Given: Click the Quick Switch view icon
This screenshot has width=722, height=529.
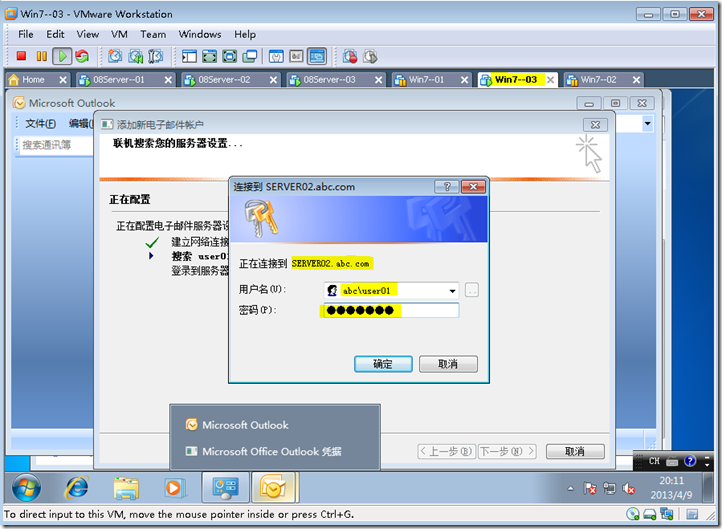Looking at the screenshot, I should [210, 57].
